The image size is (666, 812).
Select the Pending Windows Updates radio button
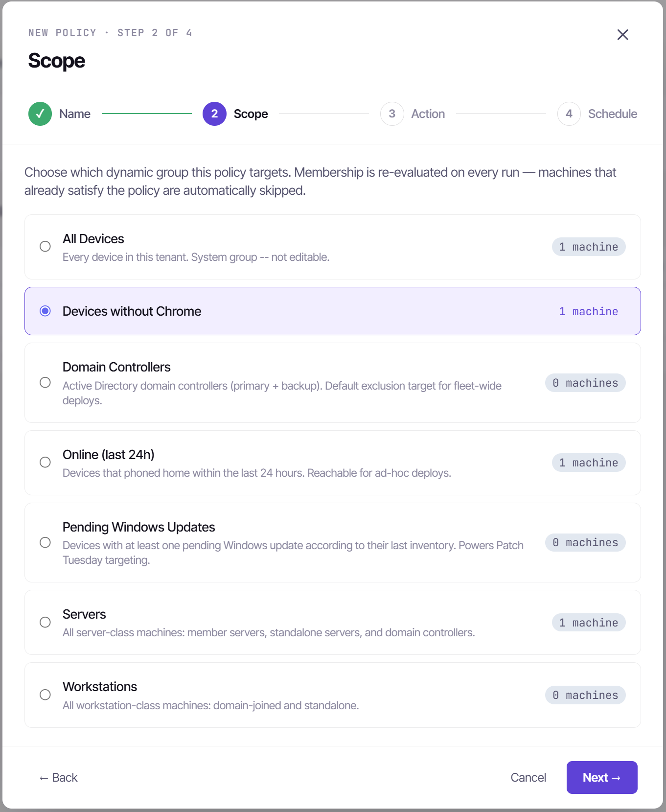[45, 542]
